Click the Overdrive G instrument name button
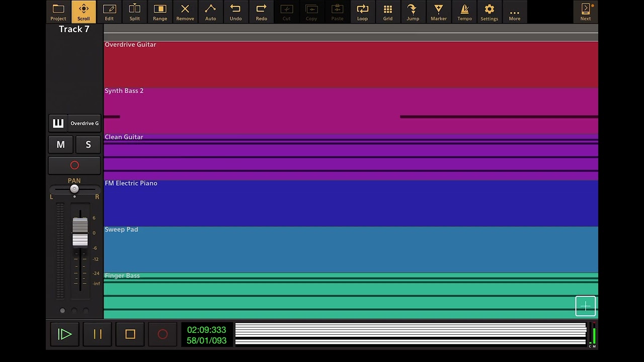This screenshot has height=362, width=644. click(85, 123)
